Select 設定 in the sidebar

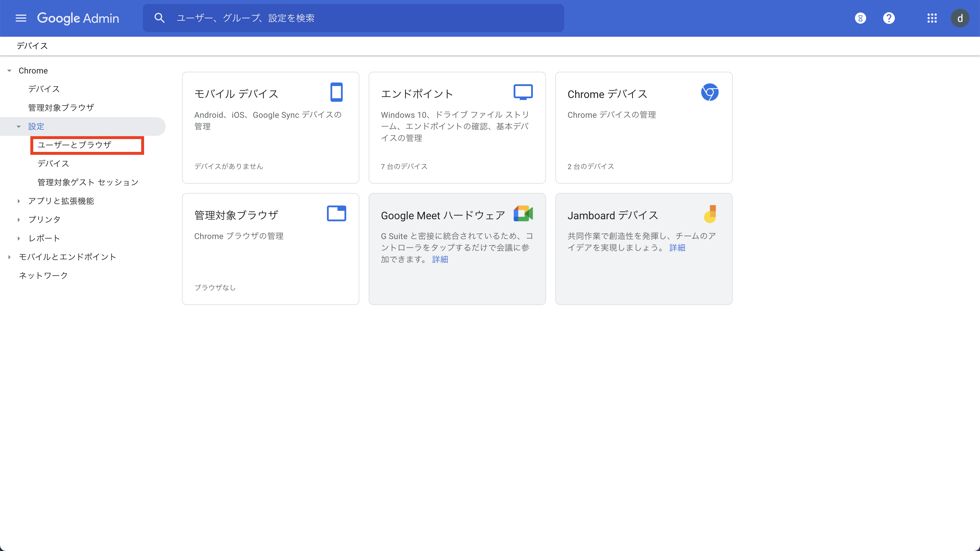point(36,126)
